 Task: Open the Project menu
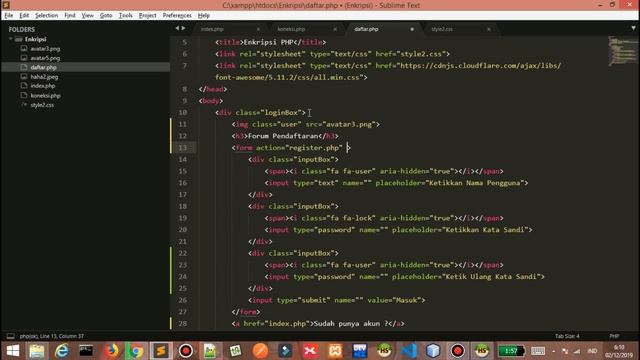(147, 16)
